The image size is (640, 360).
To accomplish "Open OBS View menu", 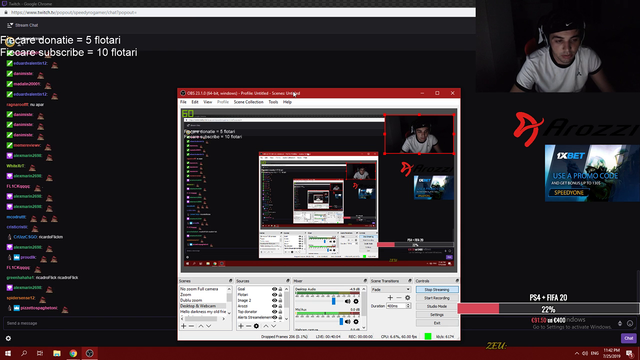I will [x=208, y=102].
